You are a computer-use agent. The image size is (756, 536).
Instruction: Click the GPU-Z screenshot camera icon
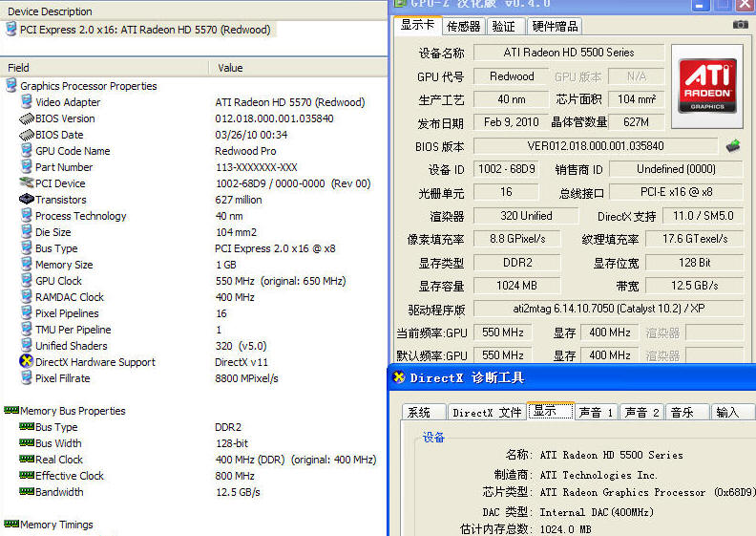pyautogui.click(x=740, y=24)
